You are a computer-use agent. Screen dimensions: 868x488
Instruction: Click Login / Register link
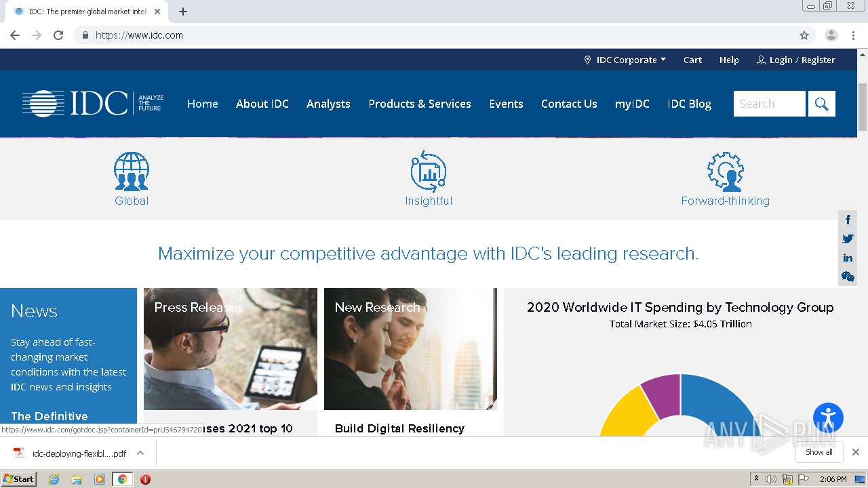click(796, 60)
